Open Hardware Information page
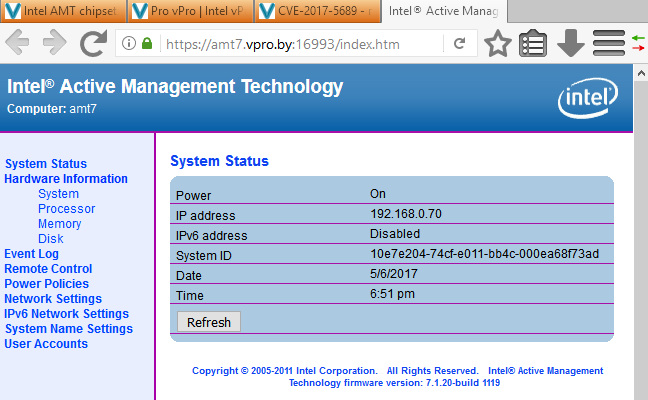Screen dimensions: 648x400 (x=66, y=179)
